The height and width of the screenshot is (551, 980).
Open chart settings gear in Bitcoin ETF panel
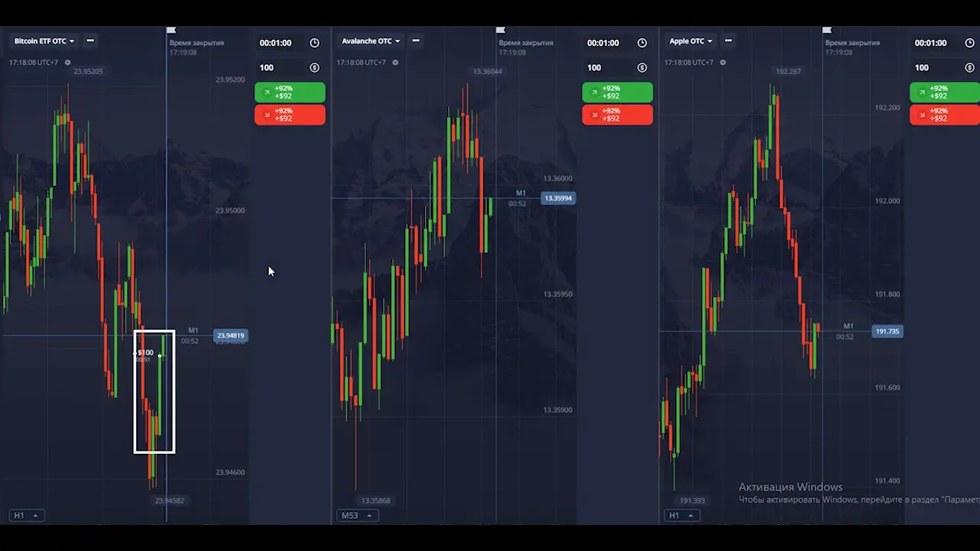pos(68,63)
